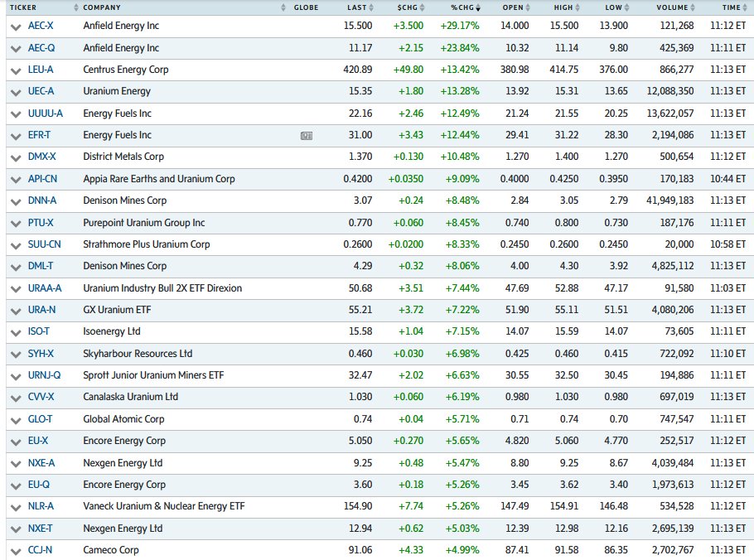Click the Cameco Corp company name
This screenshot has width=754, height=560.
point(109,549)
